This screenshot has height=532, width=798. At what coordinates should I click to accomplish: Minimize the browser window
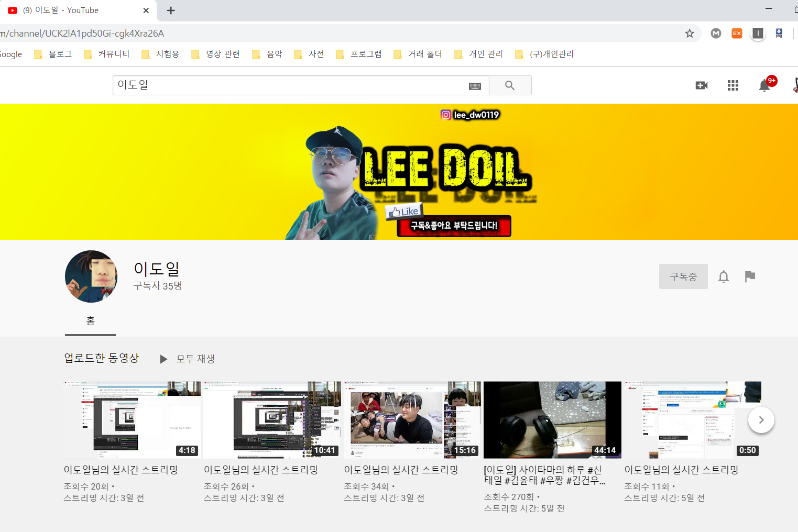769,9
